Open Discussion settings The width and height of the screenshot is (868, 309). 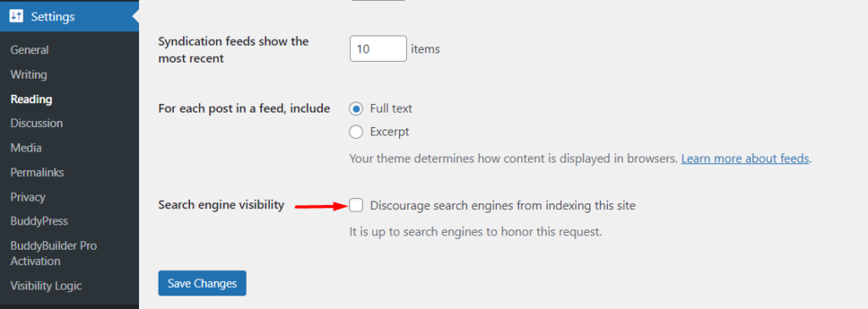(x=36, y=124)
